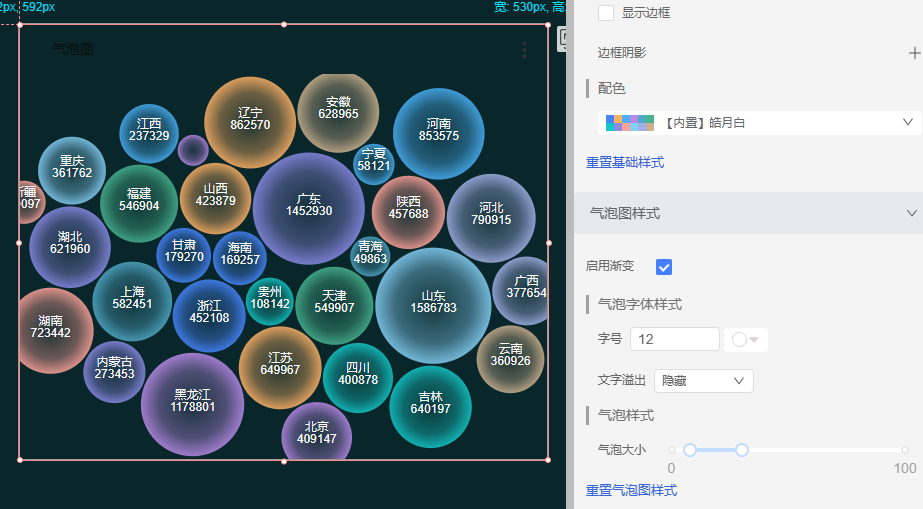Collapse the 气泡图样式 section

tap(911, 213)
